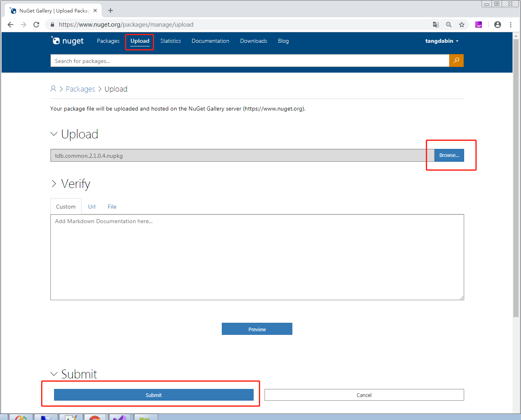This screenshot has width=521, height=420.
Task: Cancel the package upload
Action: (364, 395)
